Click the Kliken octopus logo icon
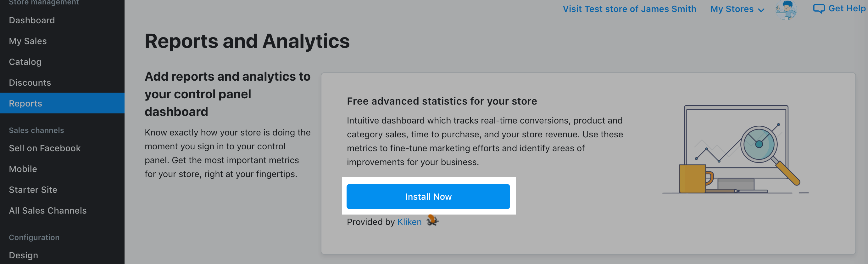 pyautogui.click(x=432, y=221)
